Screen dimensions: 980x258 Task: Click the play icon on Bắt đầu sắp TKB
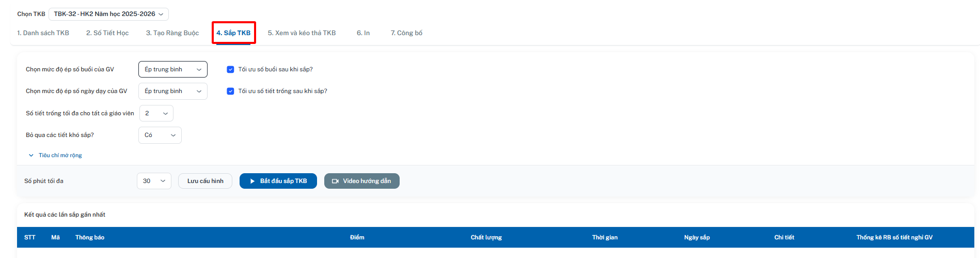(x=252, y=181)
